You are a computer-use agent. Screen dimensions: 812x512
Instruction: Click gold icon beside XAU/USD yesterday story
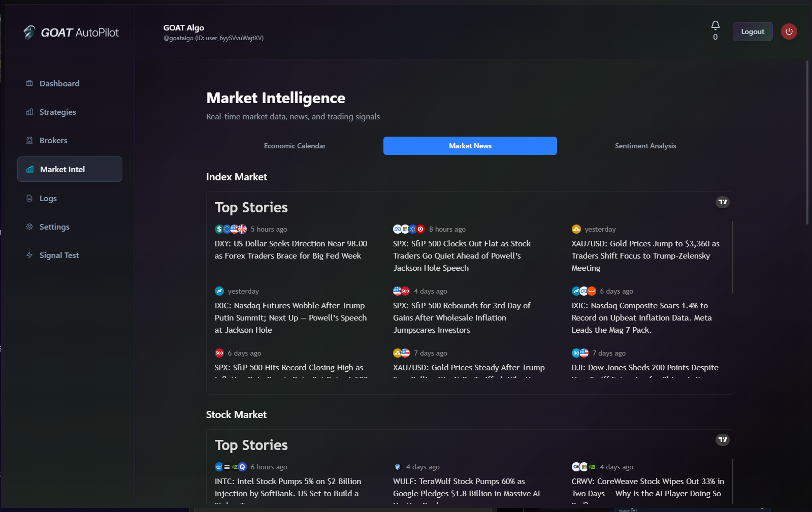(576, 229)
